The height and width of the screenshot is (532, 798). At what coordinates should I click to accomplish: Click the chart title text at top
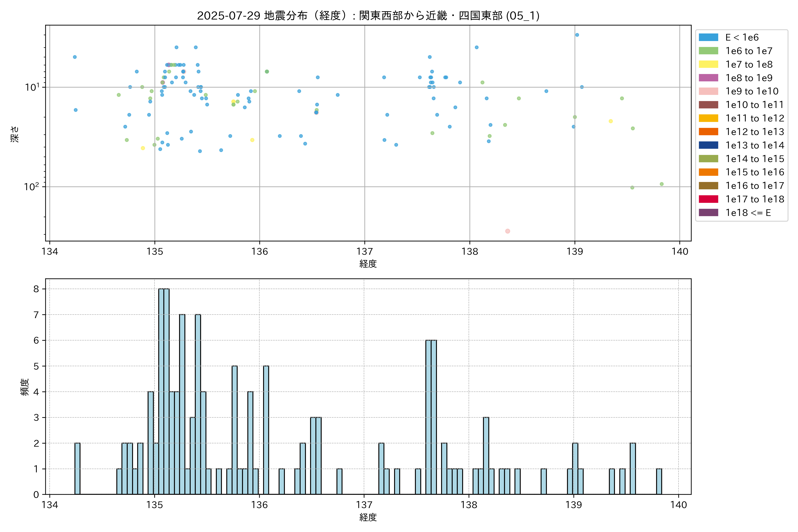click(x=368, y=16)
